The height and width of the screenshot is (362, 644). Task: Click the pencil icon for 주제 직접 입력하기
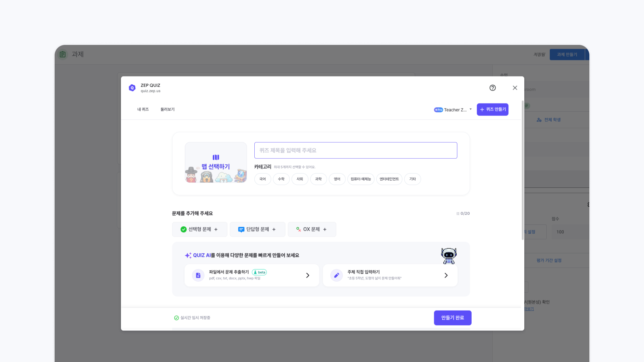[x=337, y=275]
